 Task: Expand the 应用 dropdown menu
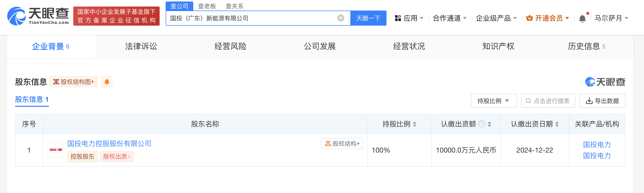409,18
